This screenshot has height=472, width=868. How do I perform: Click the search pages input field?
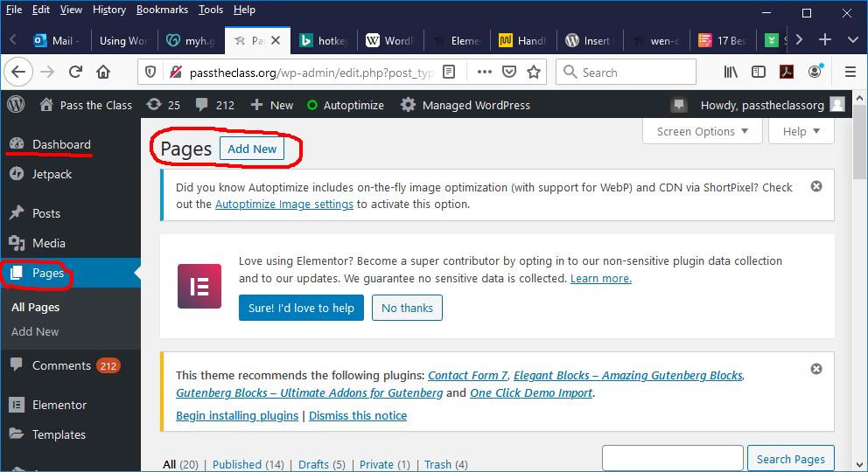click(671, 459)
